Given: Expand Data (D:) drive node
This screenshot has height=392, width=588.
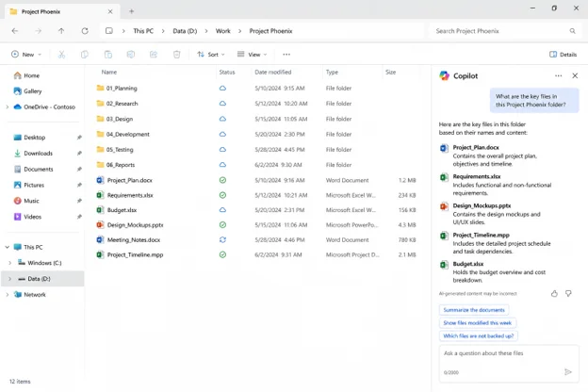Looking at the screenshot, I should pos(10,279).
